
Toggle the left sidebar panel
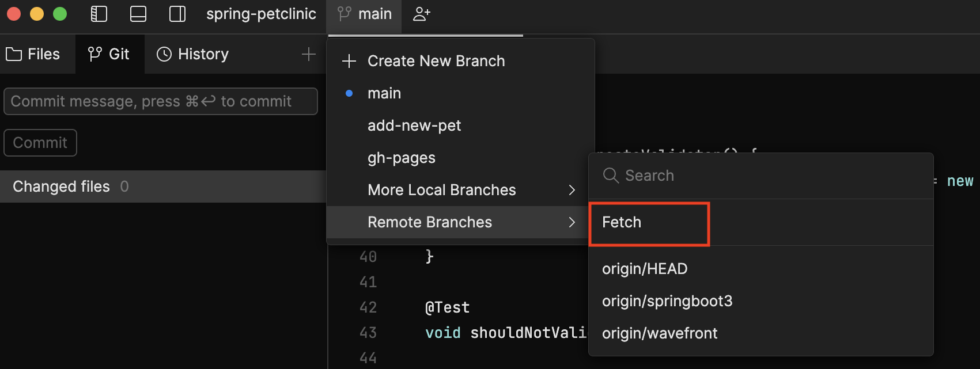tap(99, 14)
